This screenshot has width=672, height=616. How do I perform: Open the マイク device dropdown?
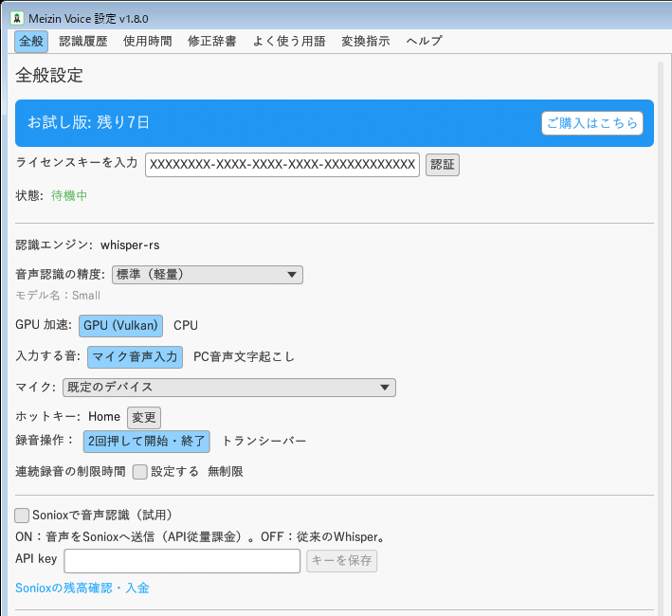tap(229, 388)
